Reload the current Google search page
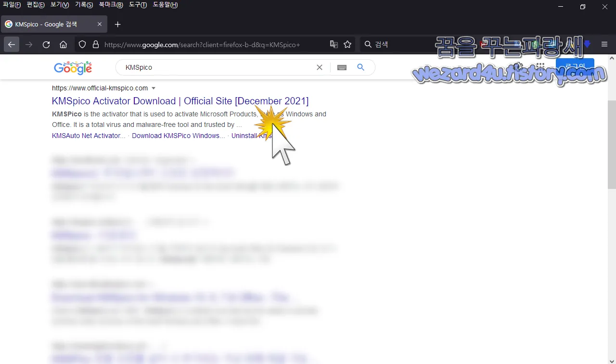 (x=46, y=44)
